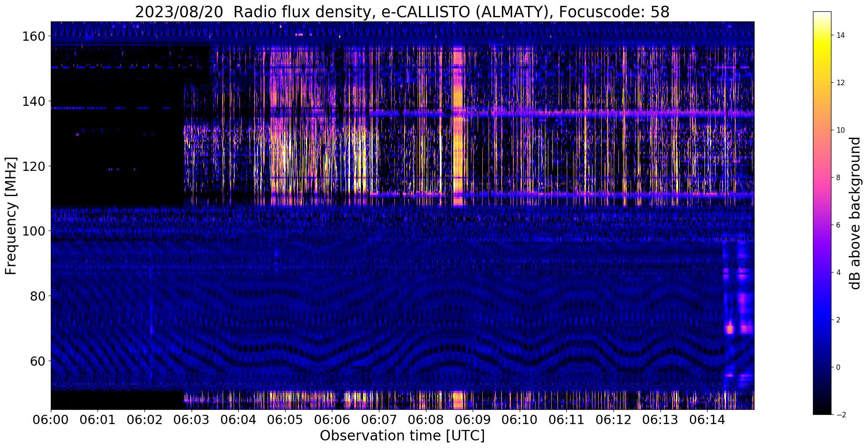Click the 06:03 time tick label
Viewport: 868px width, 448px height.
(x=192, y=420)
